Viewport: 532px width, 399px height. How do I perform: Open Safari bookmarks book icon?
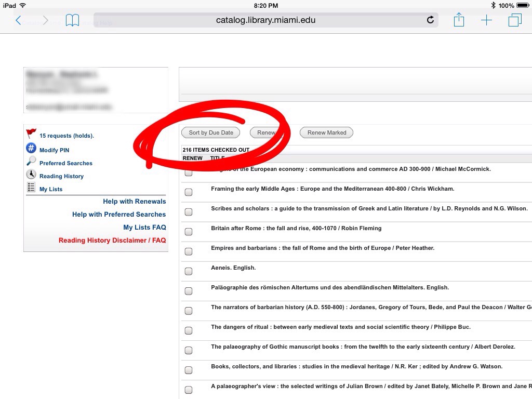(x=72, y=20)
